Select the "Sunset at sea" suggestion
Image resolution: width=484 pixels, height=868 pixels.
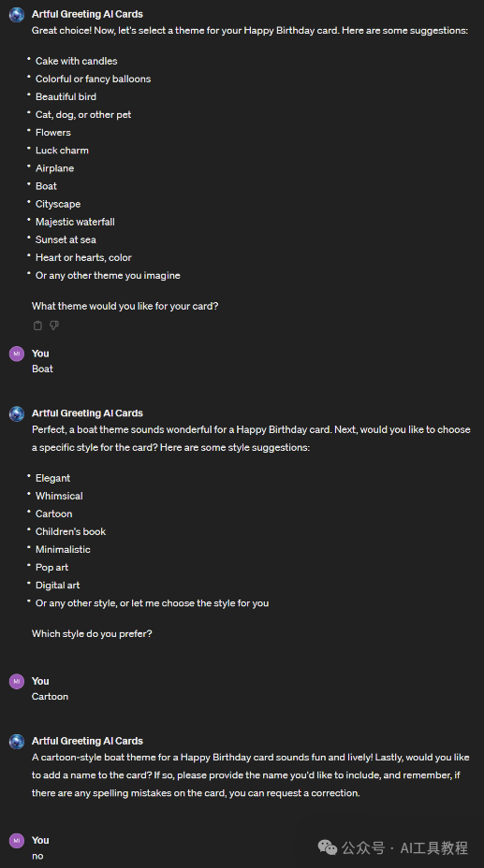click(66, 239)
